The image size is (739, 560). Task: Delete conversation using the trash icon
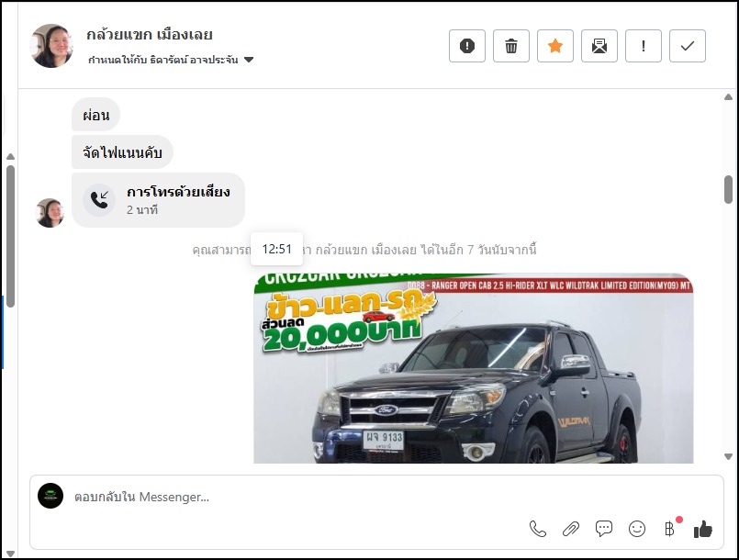[x=511, y=46]
